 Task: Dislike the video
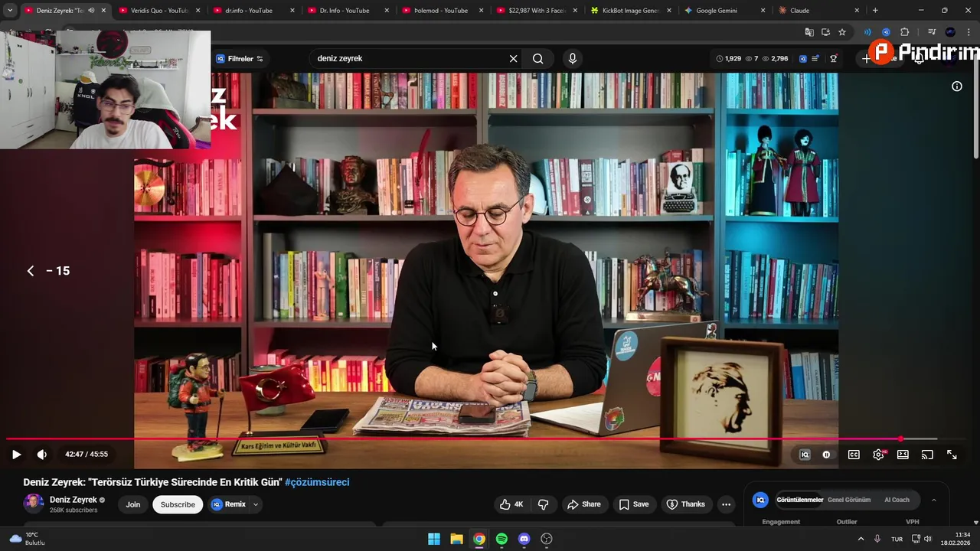click(544, 504)
